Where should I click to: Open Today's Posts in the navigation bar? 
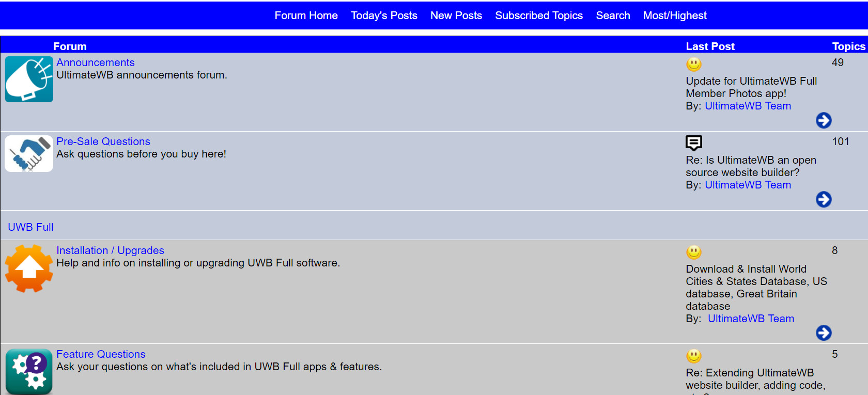pyautogui.click(x=384, y=15)
